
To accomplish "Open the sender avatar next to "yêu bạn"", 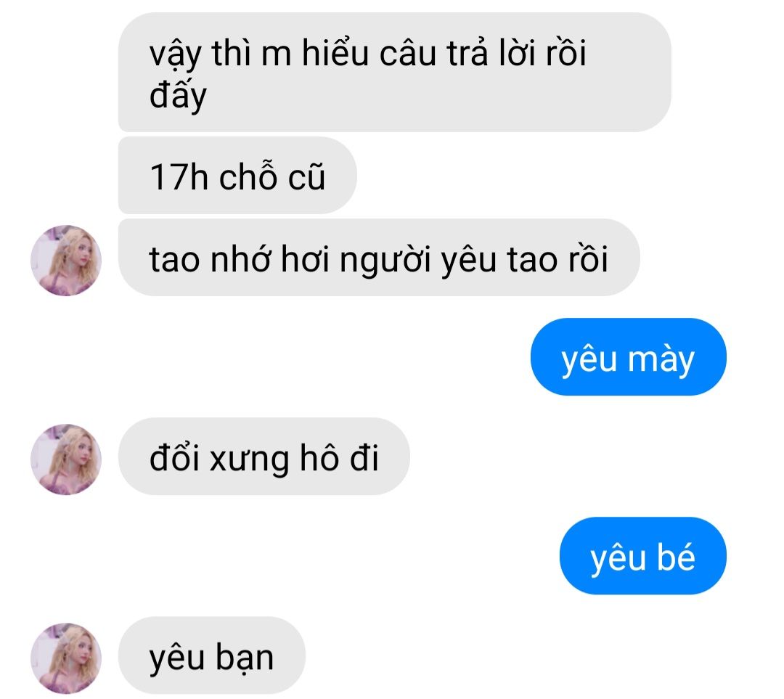I will pos(66,658).
